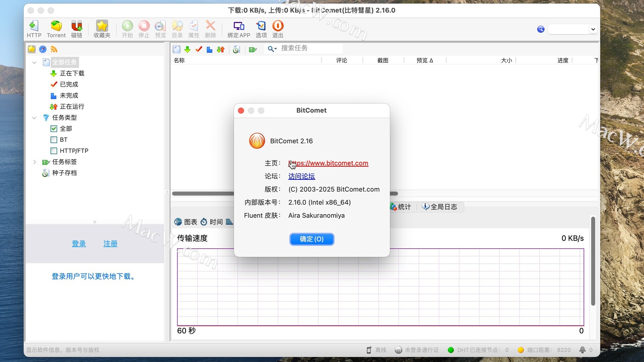Filter list by downloading green arrow
Screen dimensions: 644x362
pos(187,49)
